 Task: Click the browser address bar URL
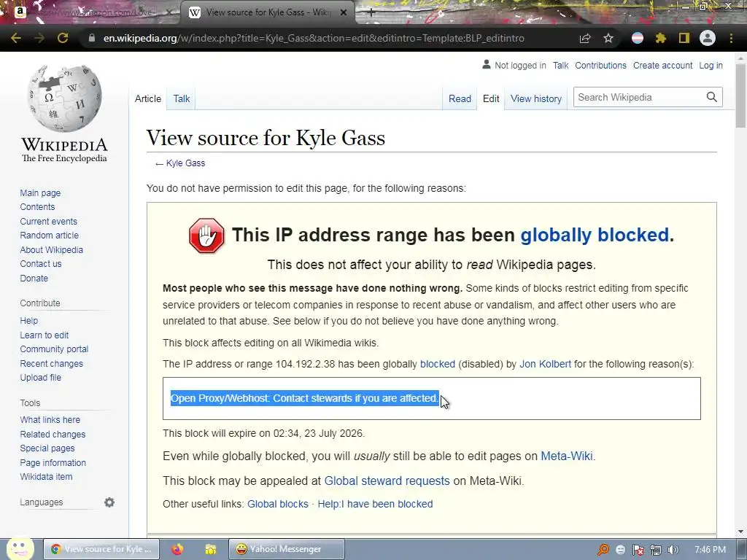314,38
